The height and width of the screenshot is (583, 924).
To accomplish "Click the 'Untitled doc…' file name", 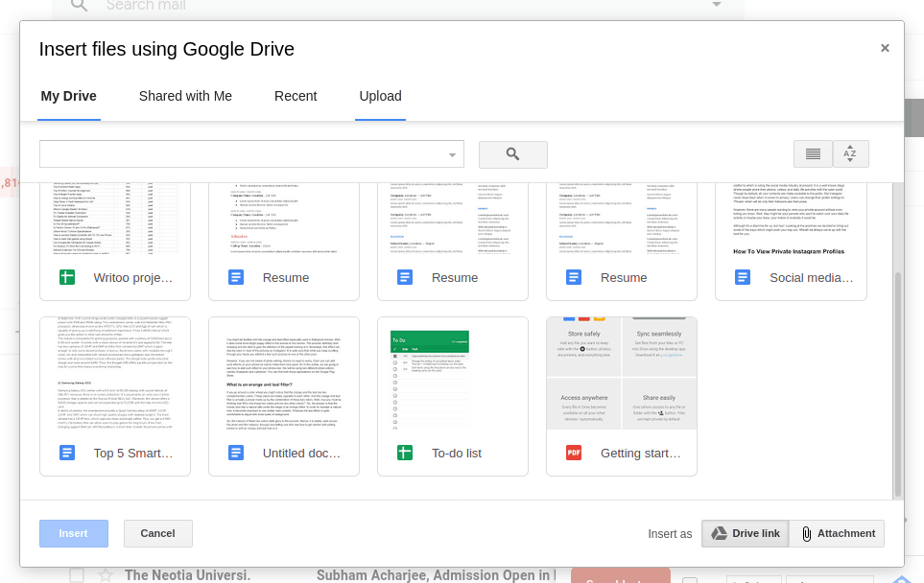I will (301, 454).
